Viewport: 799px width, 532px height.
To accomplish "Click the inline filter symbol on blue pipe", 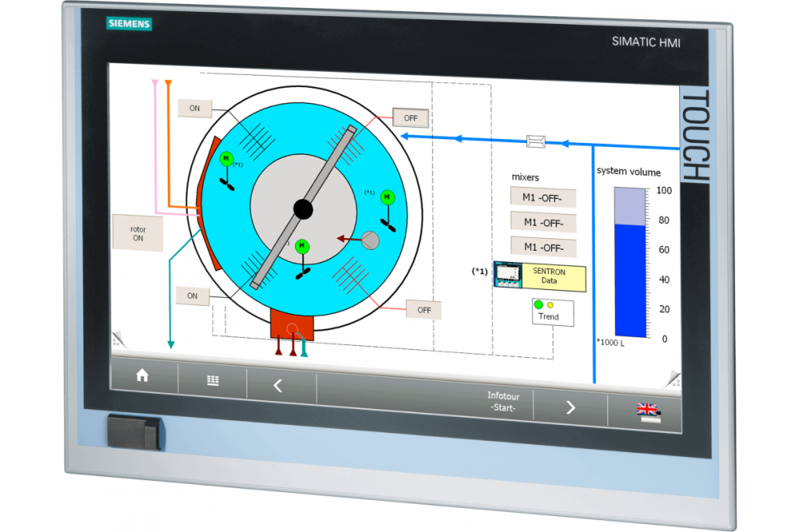I will coord(536,141).
